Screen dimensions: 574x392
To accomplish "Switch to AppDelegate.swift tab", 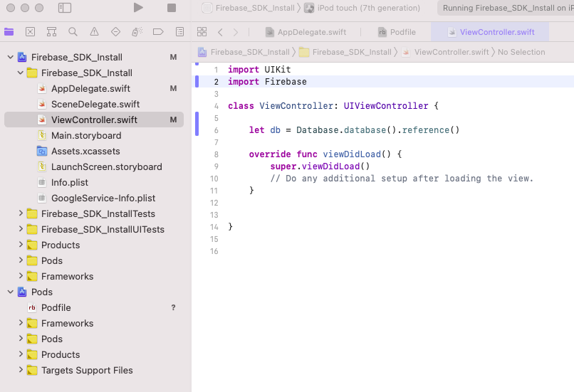I will 306,32.
